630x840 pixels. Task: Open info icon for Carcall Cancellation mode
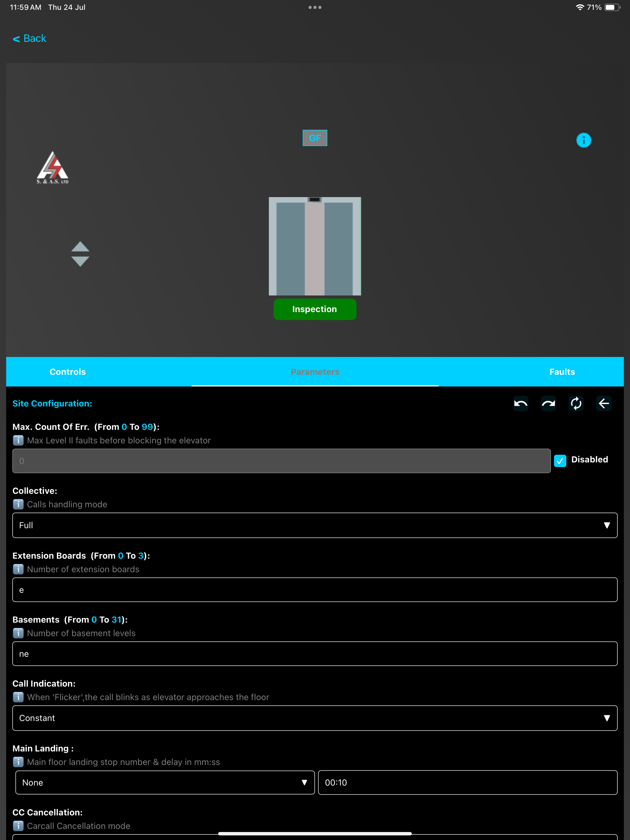18,826
